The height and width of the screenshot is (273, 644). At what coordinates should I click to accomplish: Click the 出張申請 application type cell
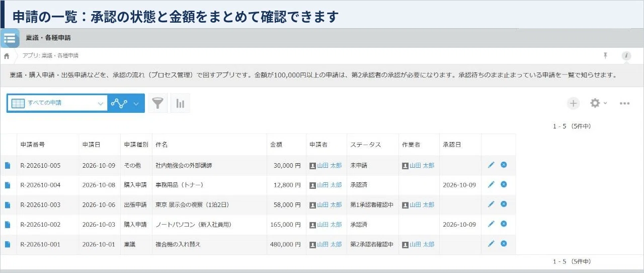(x=135, y=204)
